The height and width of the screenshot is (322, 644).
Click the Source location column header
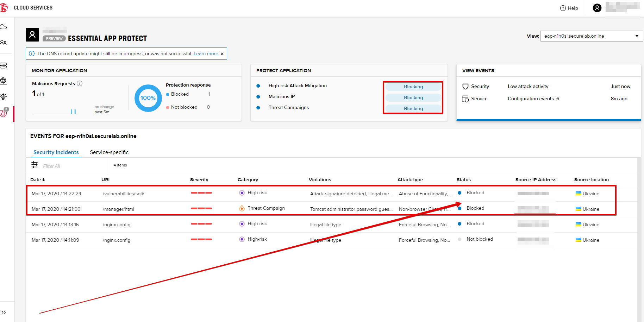coord(591,179)
